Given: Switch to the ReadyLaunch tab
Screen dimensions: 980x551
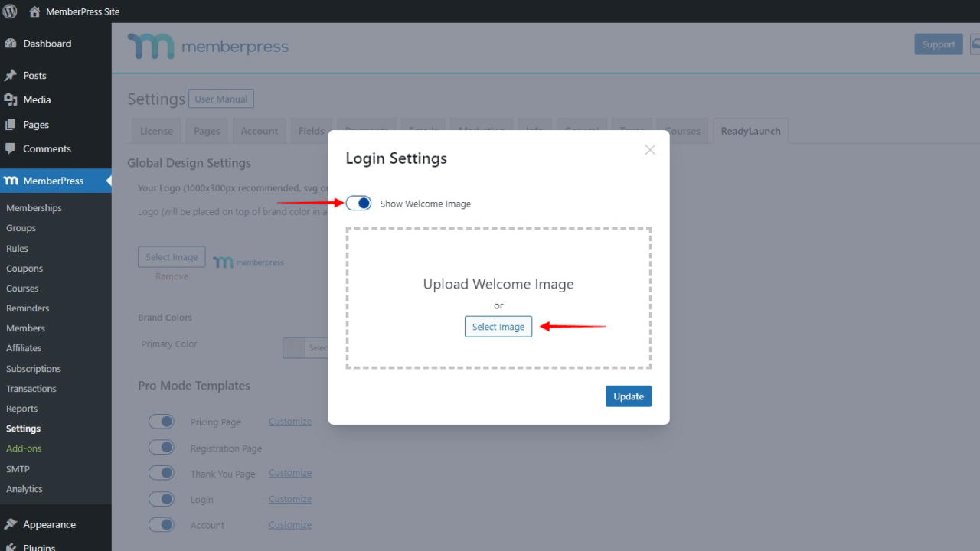Looking at the screenshot, I should pyautogui.click(x=750, y=131).
